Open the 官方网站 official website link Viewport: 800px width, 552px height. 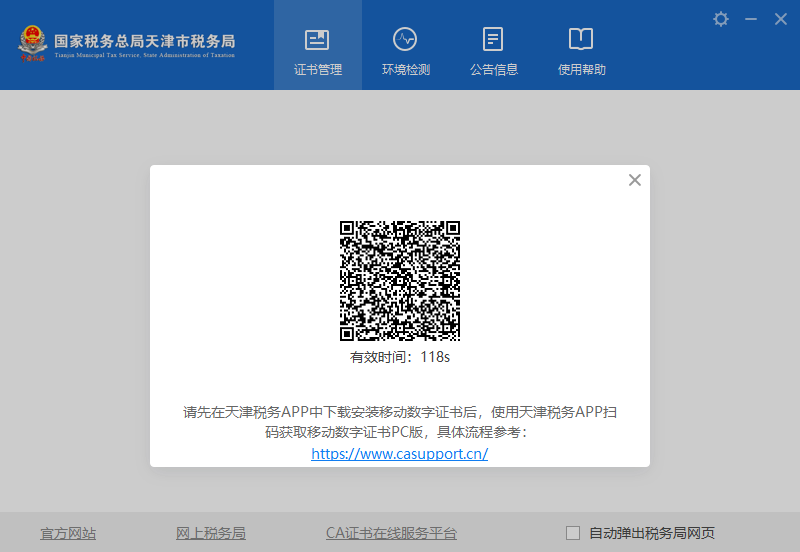tap(68, 533)
